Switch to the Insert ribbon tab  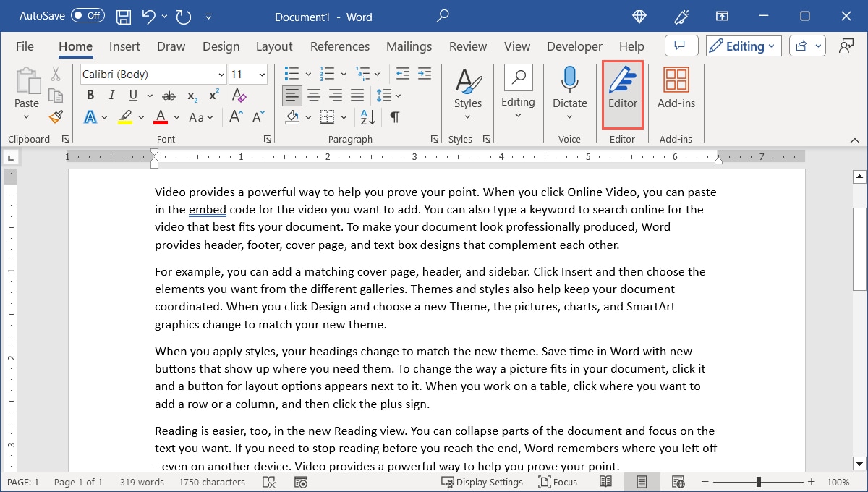124,46
